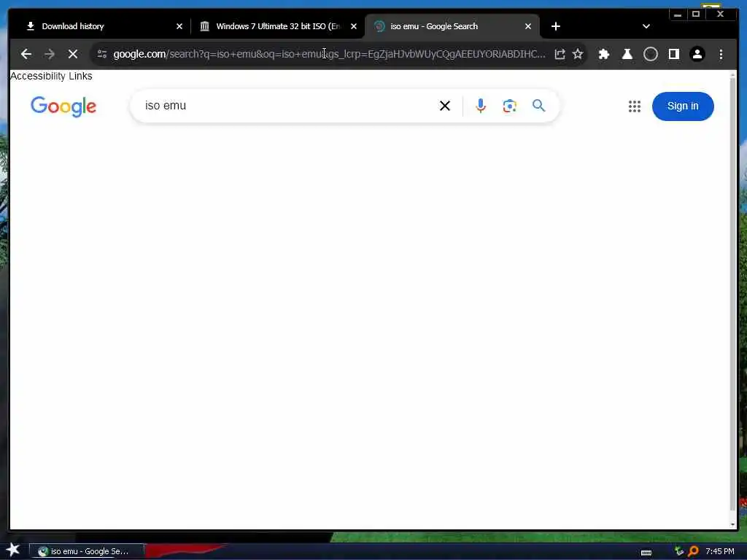Minimize the Chrome window

tap(678, 15)
